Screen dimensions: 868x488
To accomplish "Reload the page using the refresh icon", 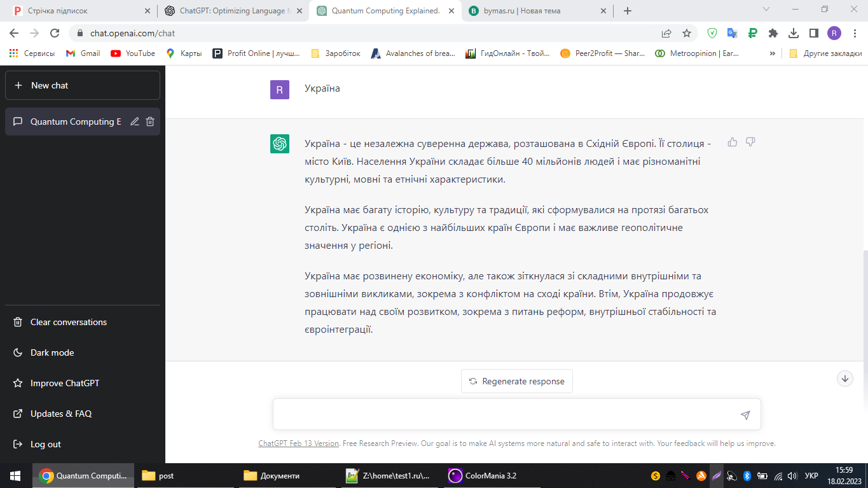I will (x=55, y=33).
